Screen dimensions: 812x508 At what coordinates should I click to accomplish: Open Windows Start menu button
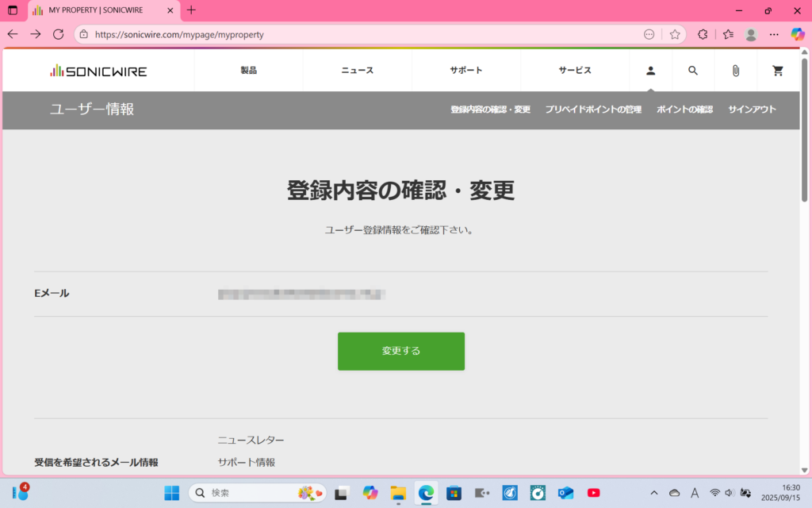pyautogui.click(x=172, y=493)
